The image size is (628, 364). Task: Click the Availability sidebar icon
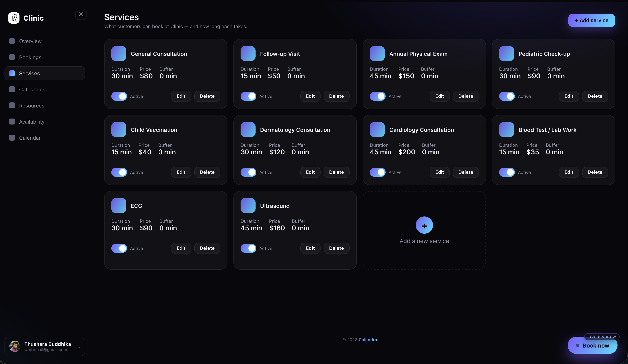pos(12,122)
